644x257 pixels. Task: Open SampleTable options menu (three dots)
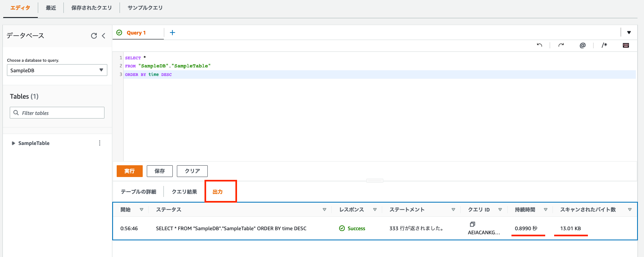point(100,143)
